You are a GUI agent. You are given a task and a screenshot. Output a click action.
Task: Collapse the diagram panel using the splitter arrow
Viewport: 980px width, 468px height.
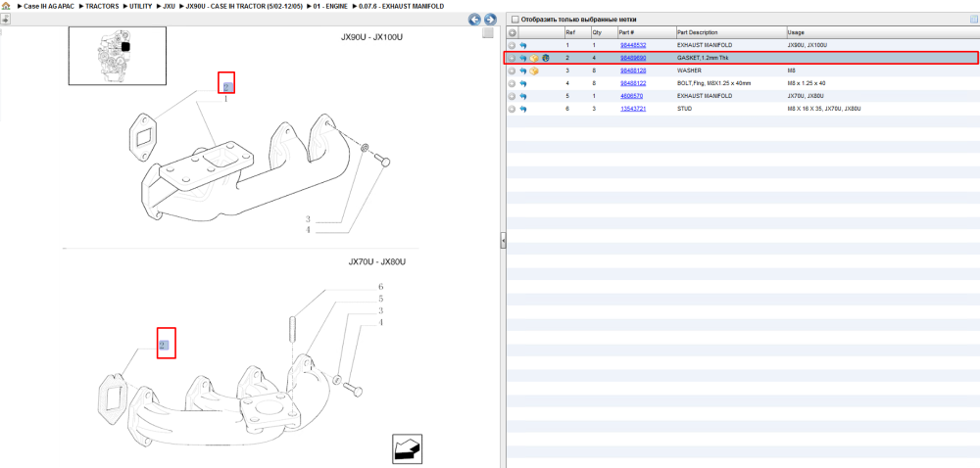pos(503,240)
